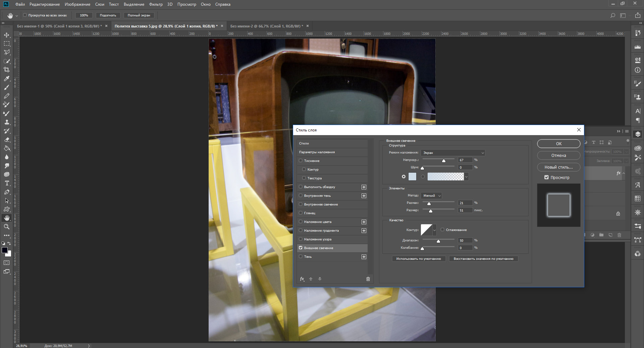Select the Quick Selection tool
Image resolution: width=644 pixels, height=348 pixels.
[7, 61]
